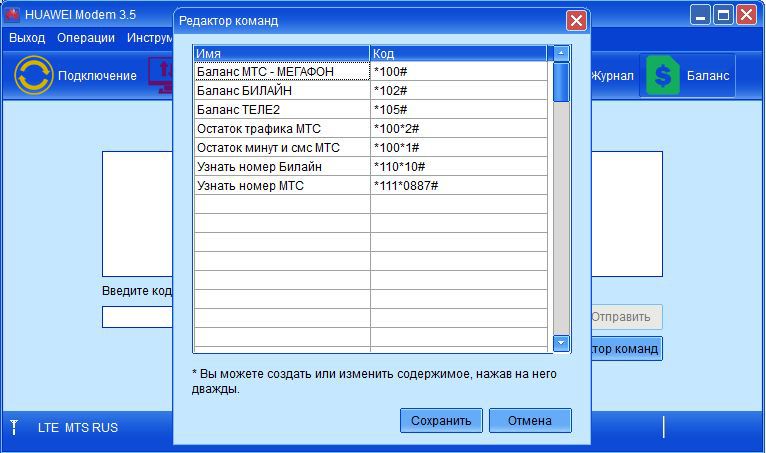This screenshot has height=453, width=766.
Task: Open the partially hidden Инструменты menu
Action: tap(149, 38)
